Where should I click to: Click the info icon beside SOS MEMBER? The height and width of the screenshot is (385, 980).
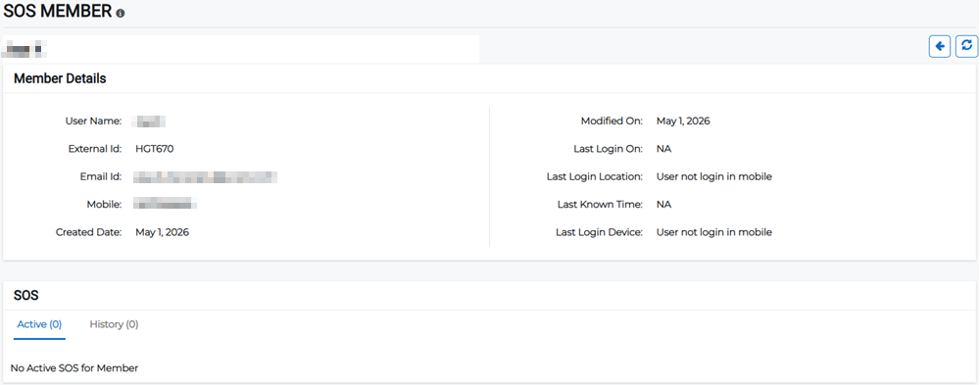(121, 13)
